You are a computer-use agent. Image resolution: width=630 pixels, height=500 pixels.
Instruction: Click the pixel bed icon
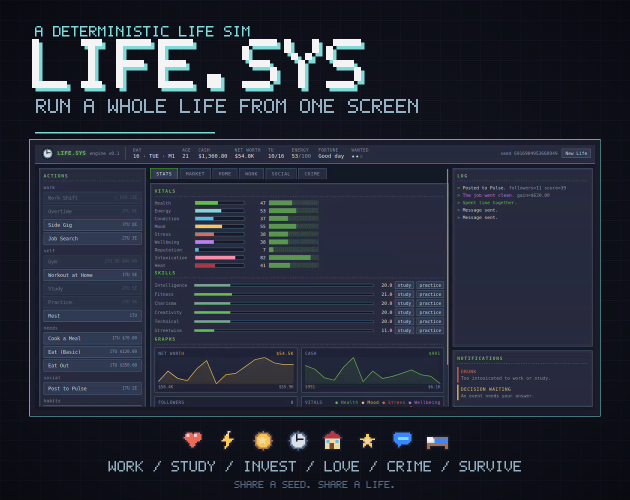pyautogui.click(x=438, y=442)
